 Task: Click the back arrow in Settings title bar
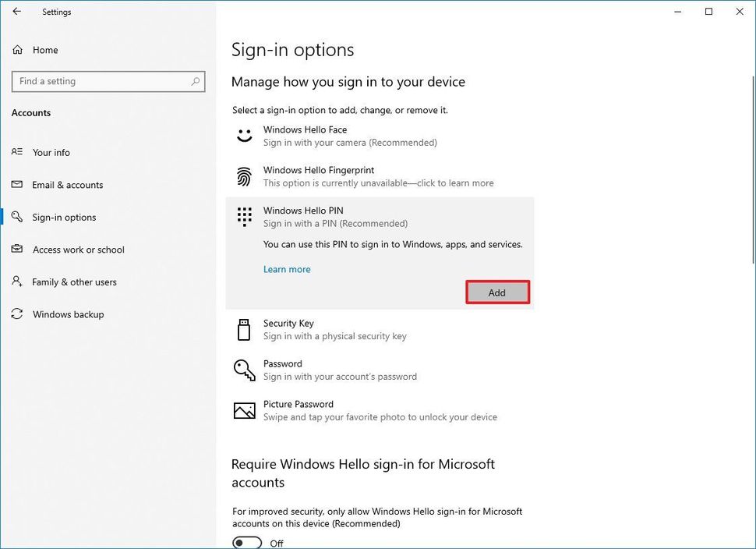click(x=17, y=12)
